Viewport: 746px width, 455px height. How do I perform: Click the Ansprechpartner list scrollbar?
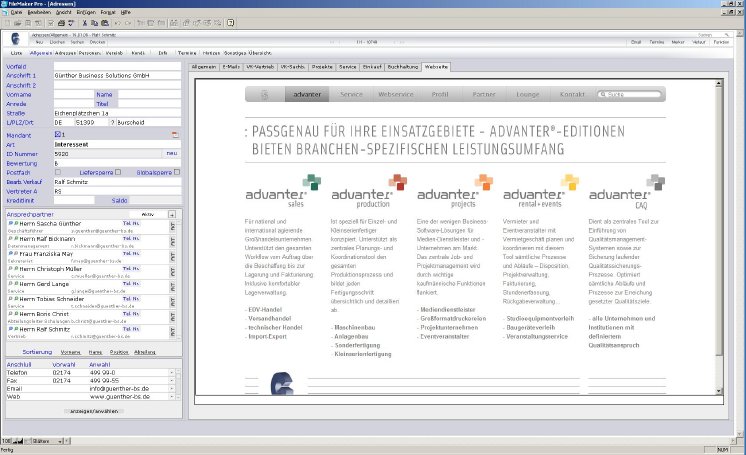179,280
